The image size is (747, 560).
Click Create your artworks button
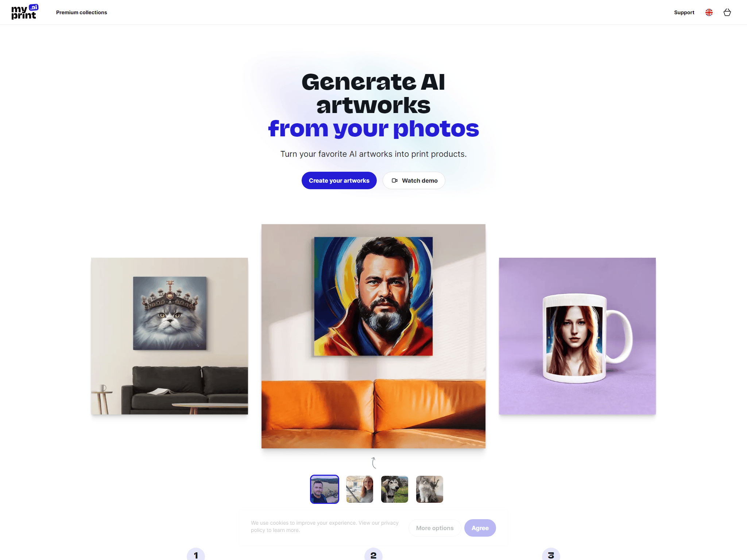pyautogui.click(x=339, y=180)
